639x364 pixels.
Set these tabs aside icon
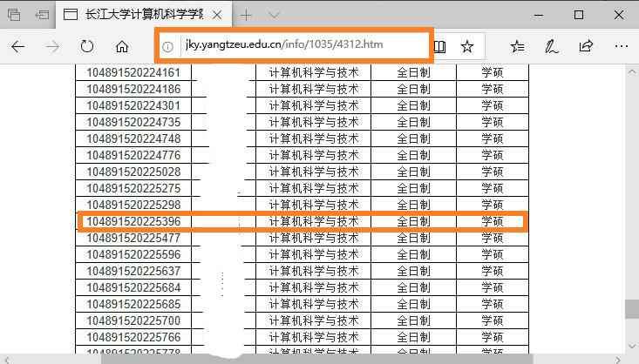[x=42, y=15]
